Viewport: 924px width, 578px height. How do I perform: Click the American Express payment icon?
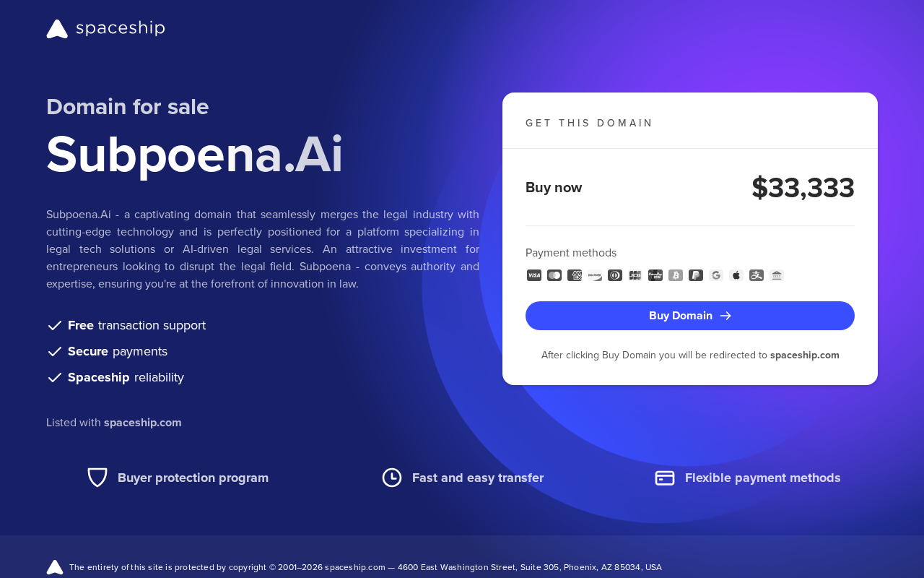coord(575,275)
